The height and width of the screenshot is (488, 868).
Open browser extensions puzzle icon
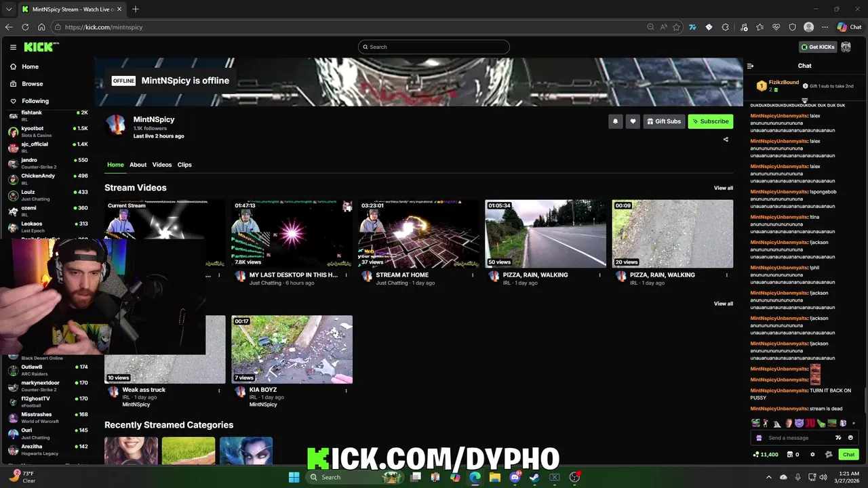[726, 27]
